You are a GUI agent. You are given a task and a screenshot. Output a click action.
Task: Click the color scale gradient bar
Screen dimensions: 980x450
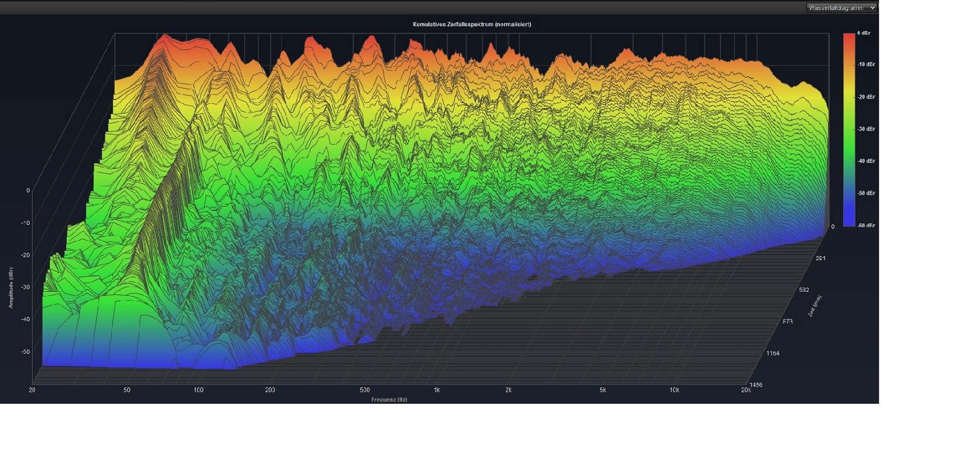coord(849,129)
